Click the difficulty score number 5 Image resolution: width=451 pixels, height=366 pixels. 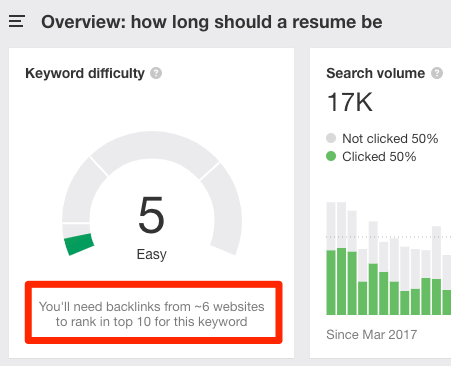tap(151, 215)
